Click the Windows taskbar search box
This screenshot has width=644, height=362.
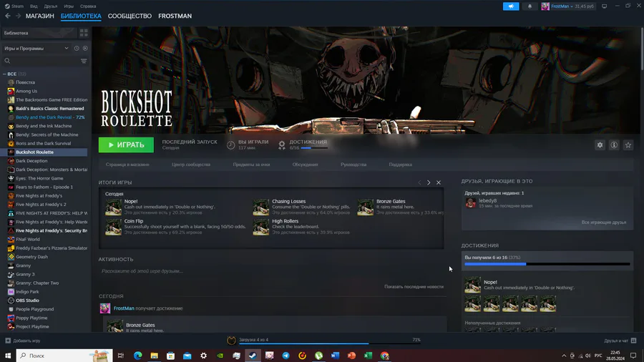(64, 356)
